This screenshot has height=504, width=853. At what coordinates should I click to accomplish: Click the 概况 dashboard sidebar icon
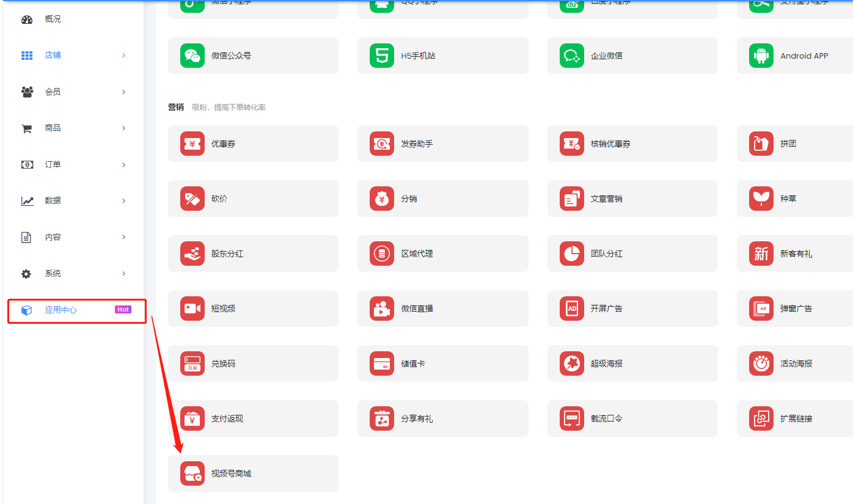[x=27, y=20]
